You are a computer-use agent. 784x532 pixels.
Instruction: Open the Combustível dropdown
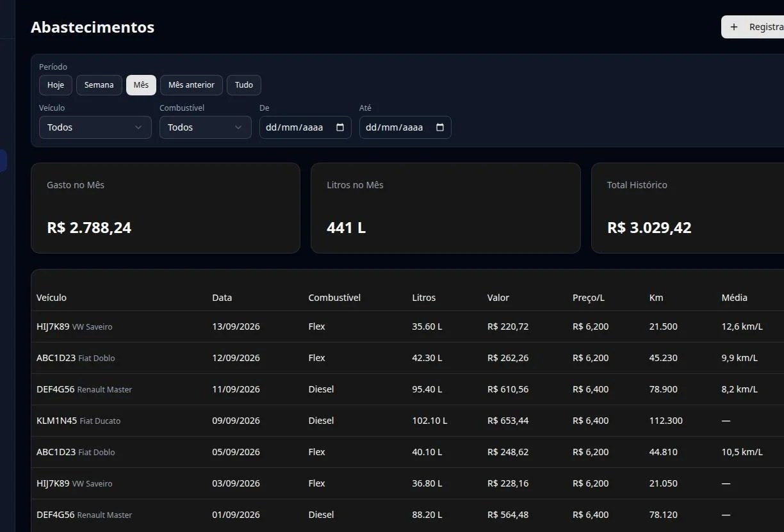click(206, 127)
